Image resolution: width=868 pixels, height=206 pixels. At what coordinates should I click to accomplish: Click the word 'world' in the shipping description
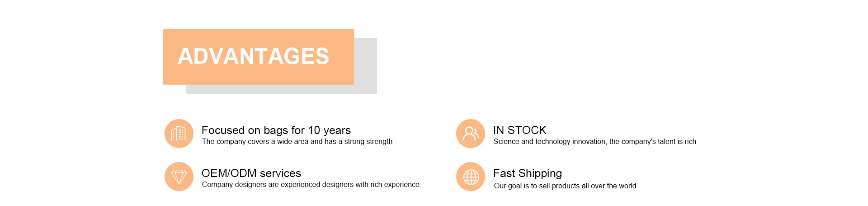click(626, 186)
